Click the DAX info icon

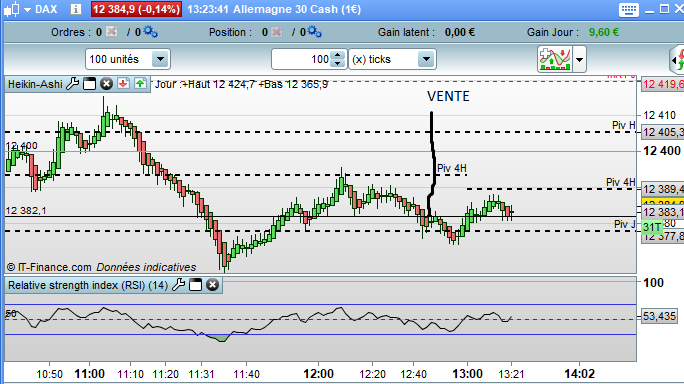(76, 9)
